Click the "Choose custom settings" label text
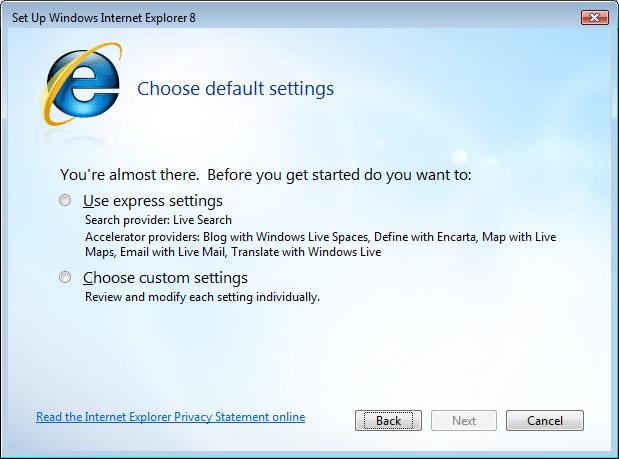This screenshot has width=619, height=459. (x=165, y=278)
